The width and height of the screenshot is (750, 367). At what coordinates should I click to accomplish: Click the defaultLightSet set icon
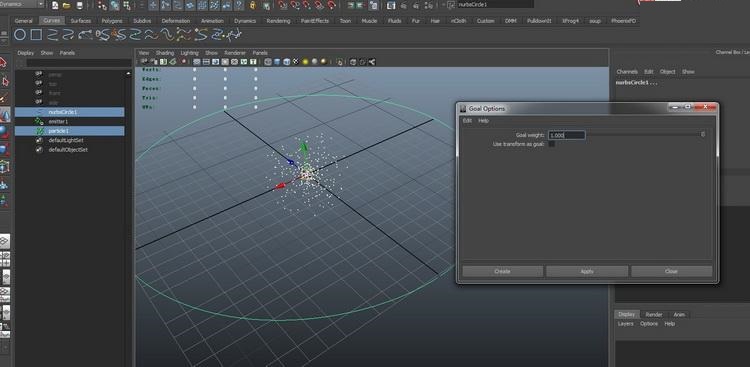pos(40,140)
